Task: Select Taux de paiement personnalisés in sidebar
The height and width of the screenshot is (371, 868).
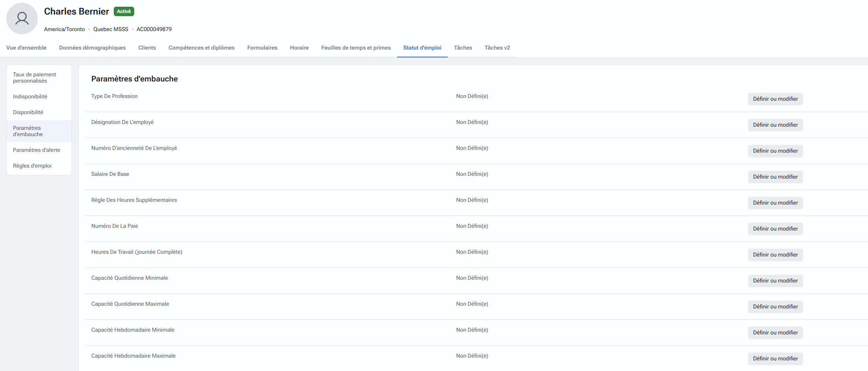Action: pos(35,78)
